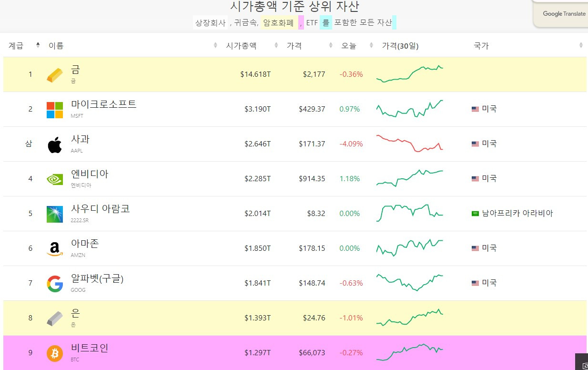Screen dimensions: 588x370
Task: Click the 가격(30일) column header
Action: pos(400,46)
